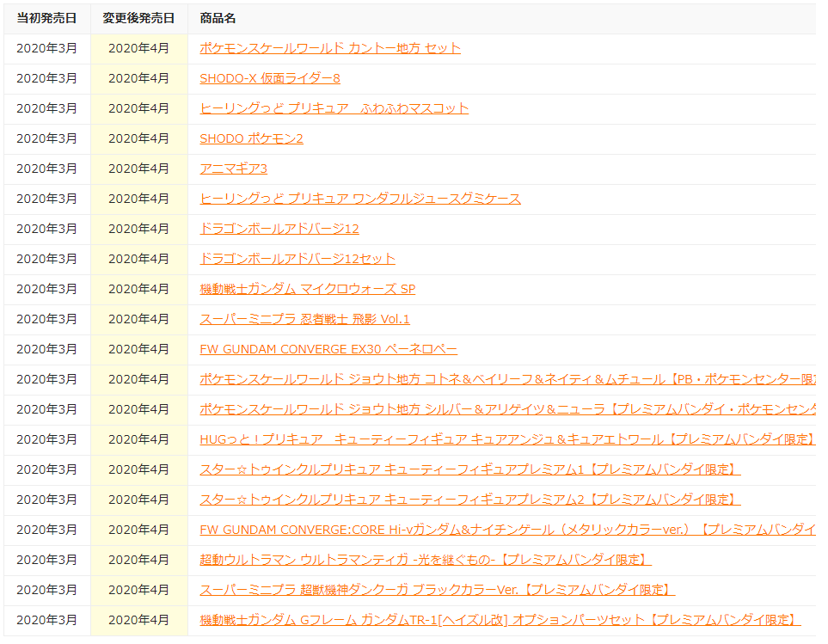This screenshot has width=828, height=644.
Task: Open 超動ウルトラマン ウルトラマンティガ link
Action: (425, 560)
